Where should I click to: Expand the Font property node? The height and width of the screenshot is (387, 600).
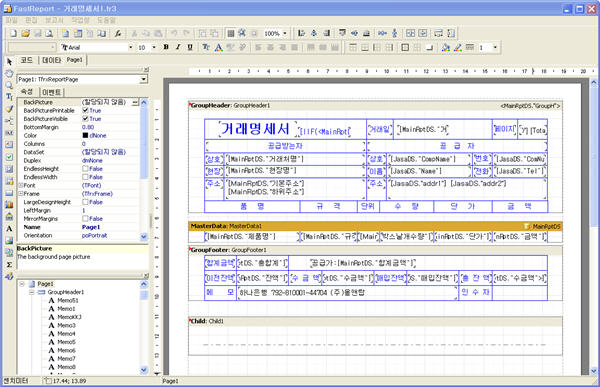(x=21, y=185)
